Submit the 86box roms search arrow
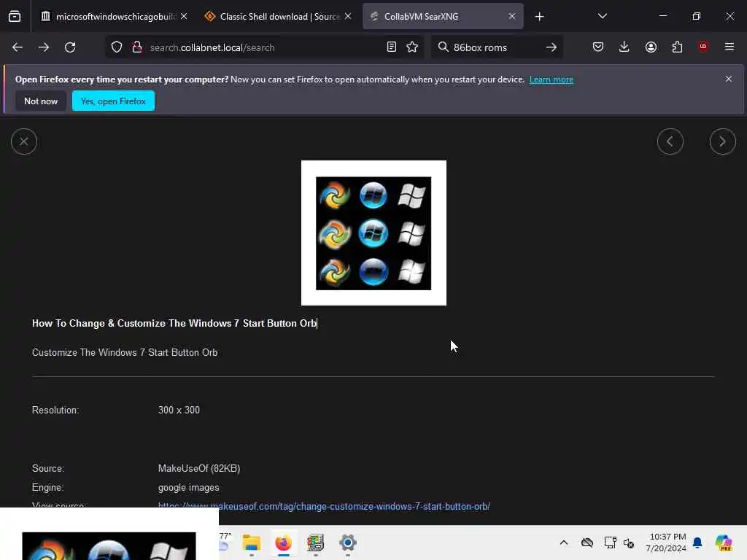 [551, 47]
